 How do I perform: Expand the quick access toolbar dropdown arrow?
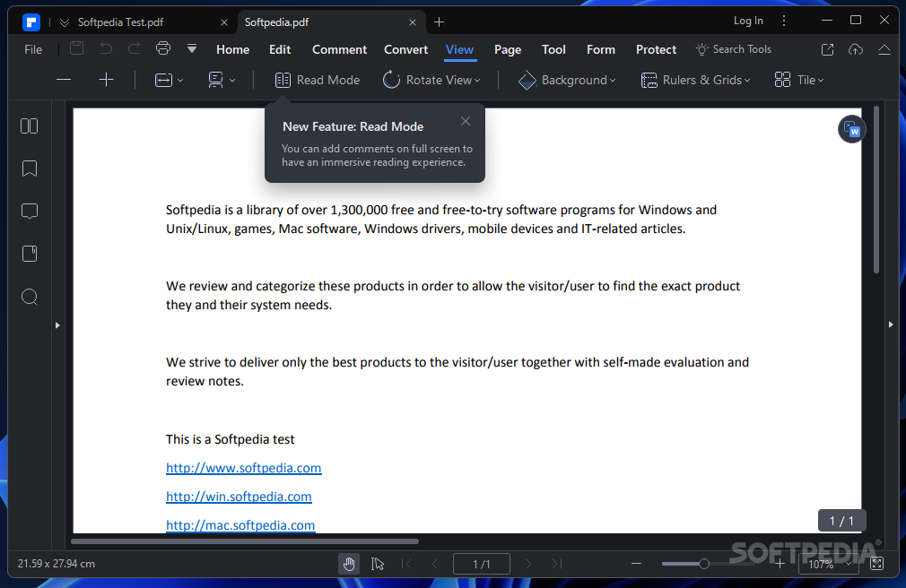(x=192, y=49)
